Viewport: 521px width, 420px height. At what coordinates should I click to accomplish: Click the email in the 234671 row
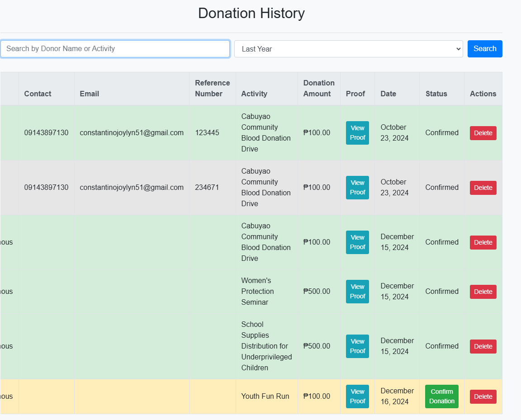[x=132, y=188]
